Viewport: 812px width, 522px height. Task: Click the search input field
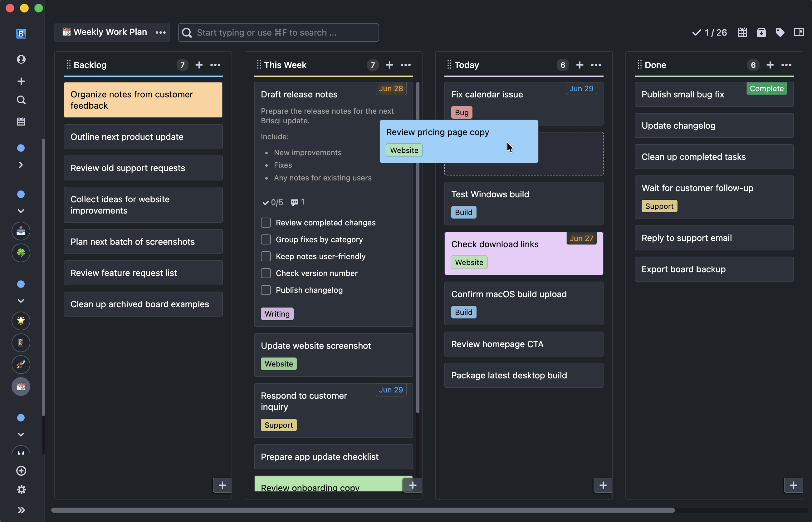tap(278, 32)
